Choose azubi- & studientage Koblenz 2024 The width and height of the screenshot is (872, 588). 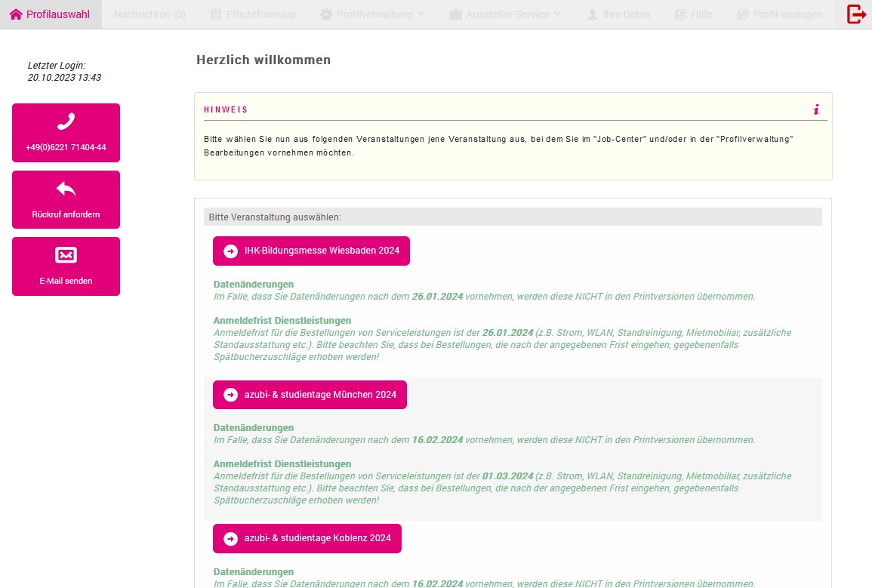[x=317, y=538]
